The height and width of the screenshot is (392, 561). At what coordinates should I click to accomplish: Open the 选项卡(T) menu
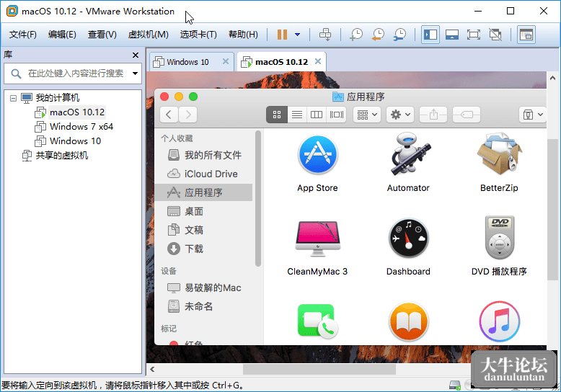198,35
